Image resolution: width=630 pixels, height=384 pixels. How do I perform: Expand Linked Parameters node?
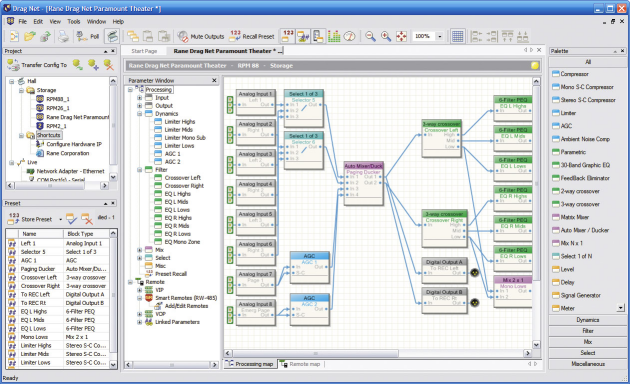(139, 322)
